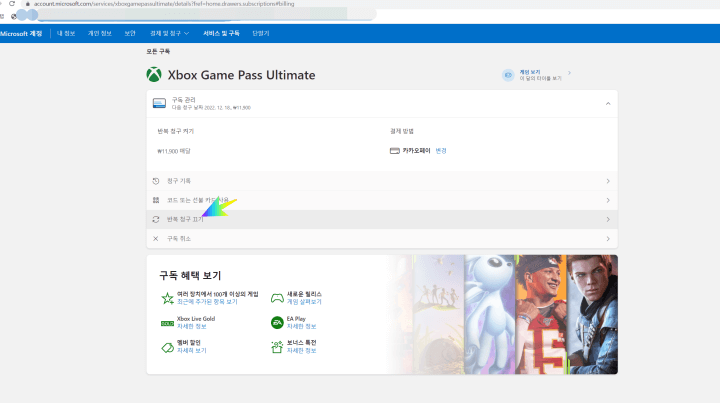Click the 청구 기록 history icon

click(x=156, y=181)
